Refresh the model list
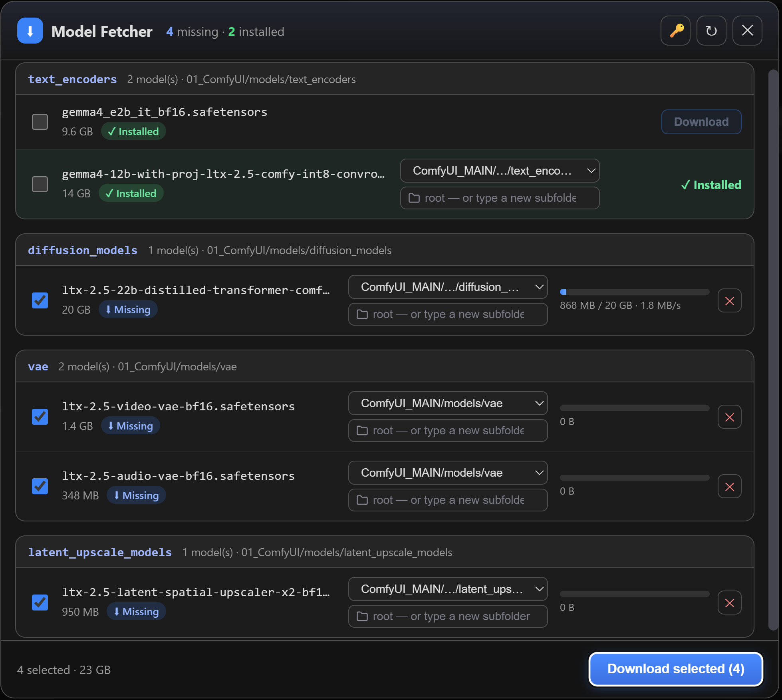 pyautogui.click(x=711, y=31)
